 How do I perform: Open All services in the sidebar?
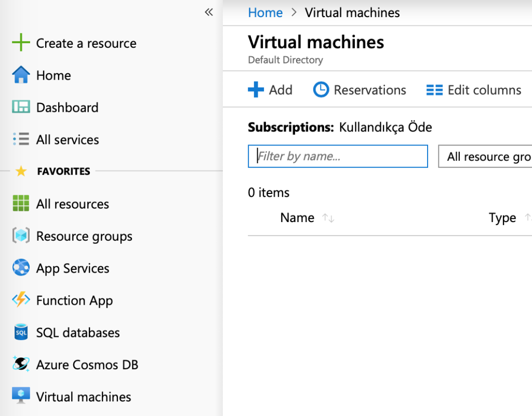pyautogui.click(x=68, y=139)
